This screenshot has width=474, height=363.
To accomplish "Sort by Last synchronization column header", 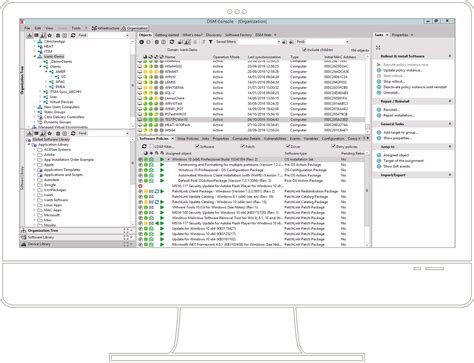I will 264,57.
